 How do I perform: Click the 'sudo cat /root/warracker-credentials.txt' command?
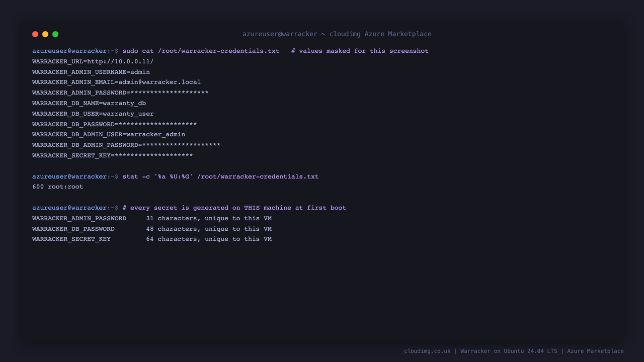click(201, 51)
